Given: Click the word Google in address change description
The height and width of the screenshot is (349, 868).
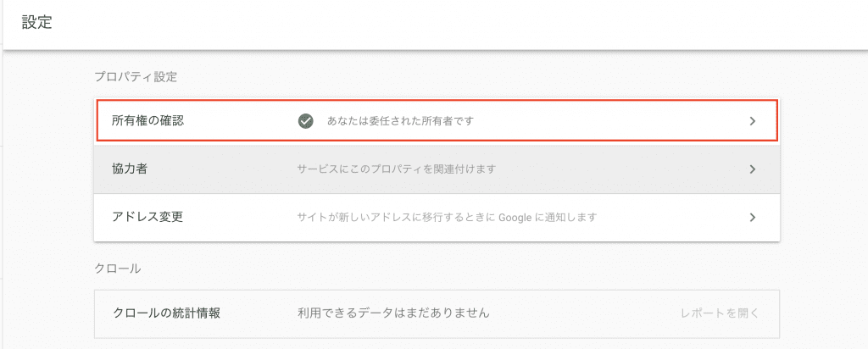Looking at the screenshot, I should 515,218.
